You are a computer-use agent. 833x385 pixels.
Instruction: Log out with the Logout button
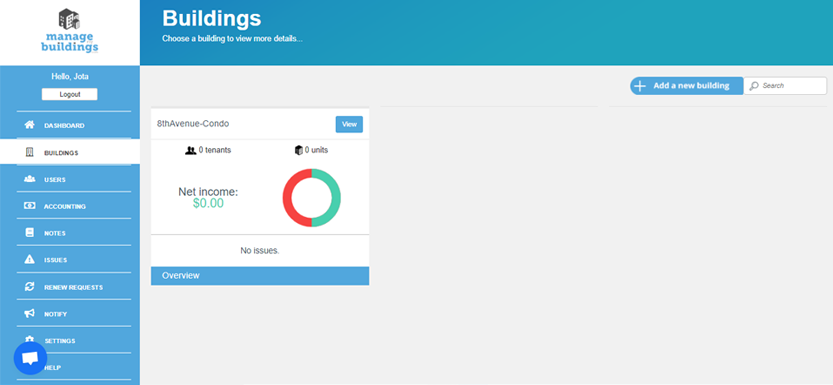click(70, 94)
